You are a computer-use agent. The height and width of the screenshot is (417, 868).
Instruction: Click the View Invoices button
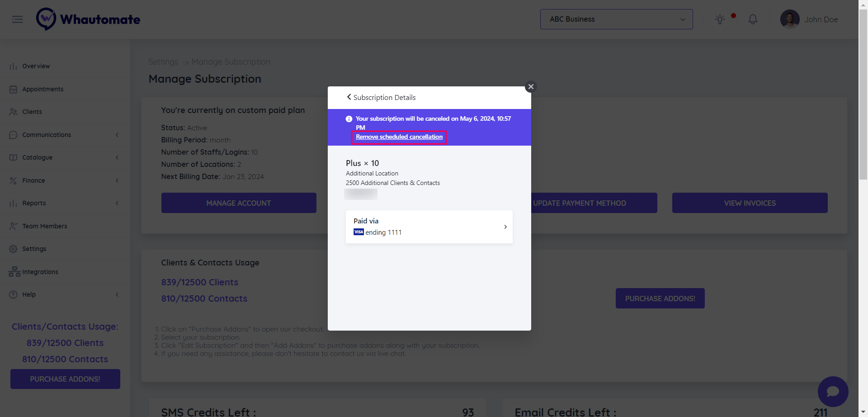coord(750,203)
